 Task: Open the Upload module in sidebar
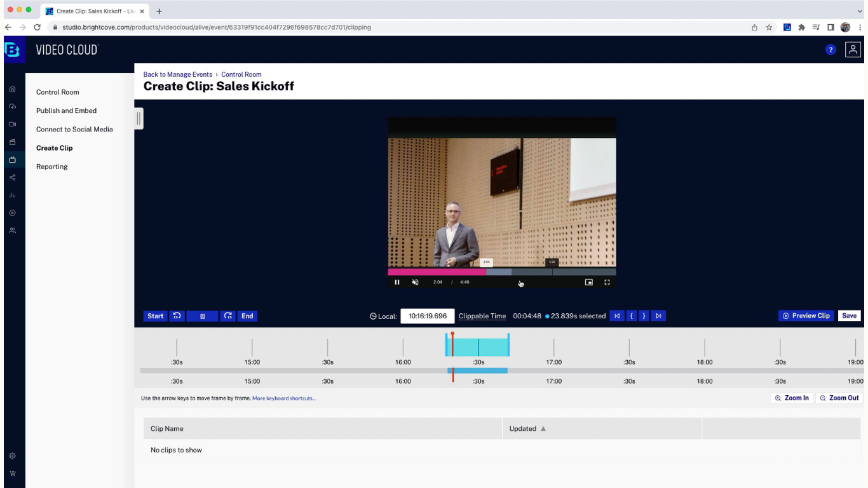coord(12,107)
